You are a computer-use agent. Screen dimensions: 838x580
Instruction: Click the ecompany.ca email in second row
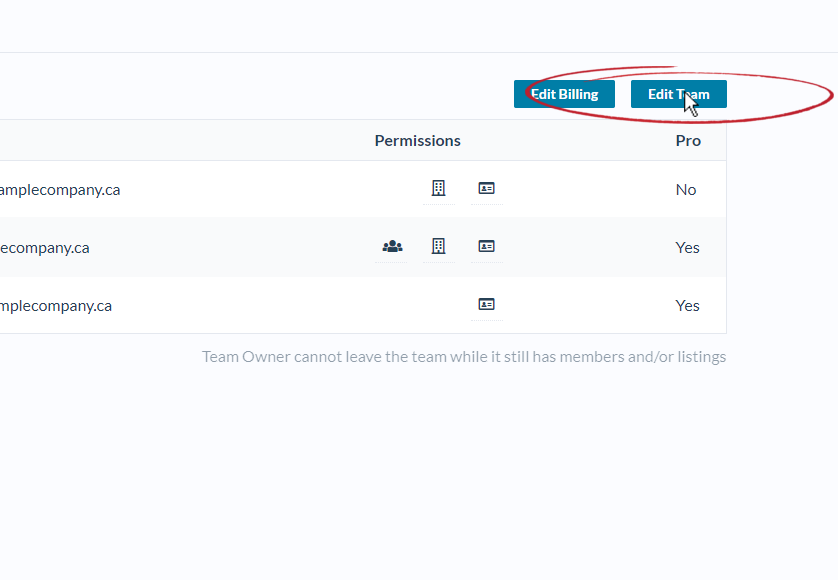coord(44,249)
